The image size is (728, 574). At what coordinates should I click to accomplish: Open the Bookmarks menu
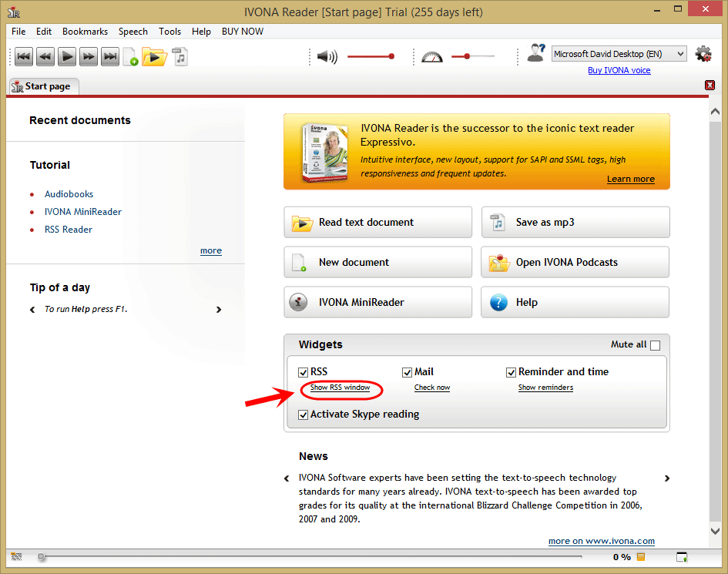(85, 31)
